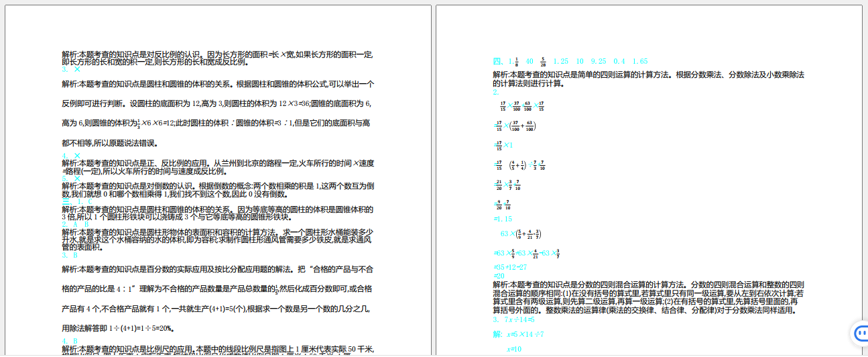This screenshot has height=357, width=868.
Task: Click the '=20' final result line
Action: pyautogui.click(x=499, y=276)
